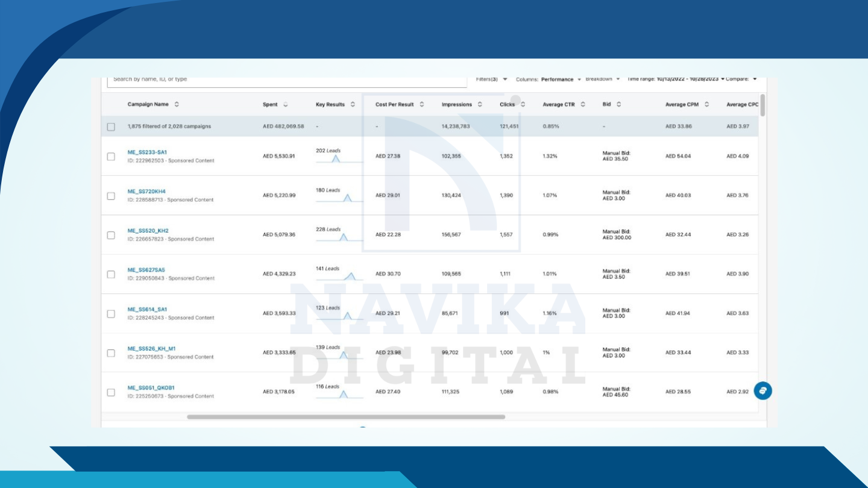
Task: Open the ME_SS720KH4 campaign link
Action: [x=146, y=192]
